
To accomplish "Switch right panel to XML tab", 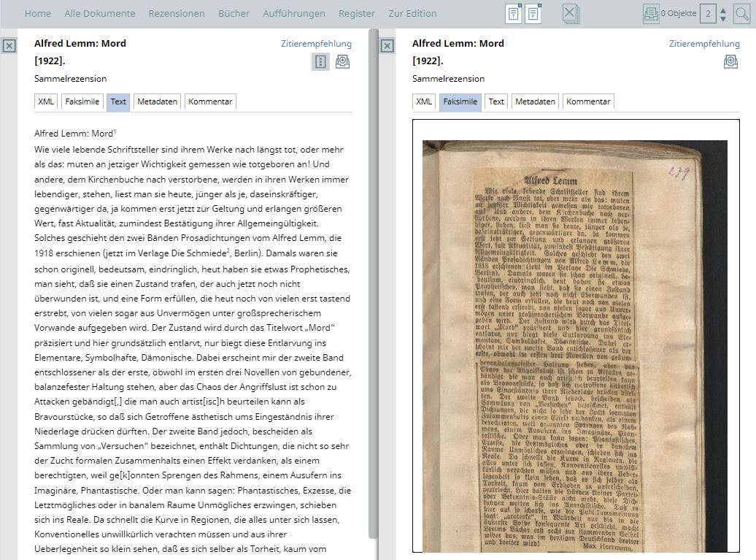I will pos(424,101).
